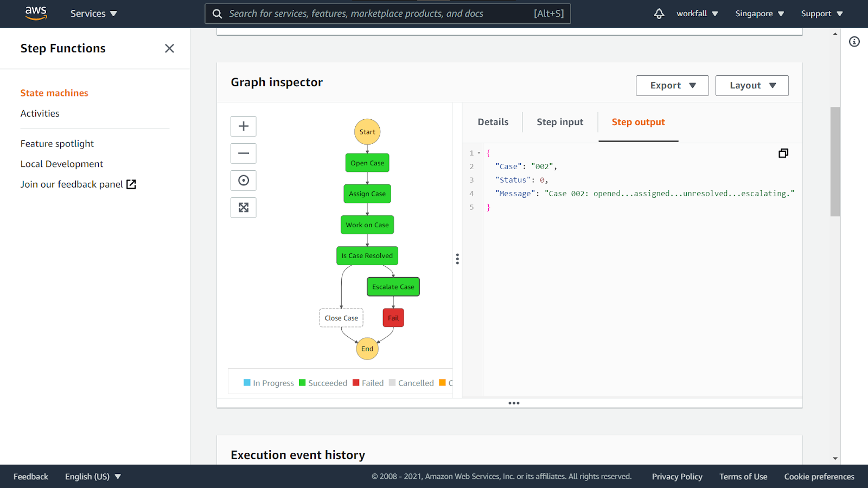Open the Services menu
This screenshot has height=488, width=868.
tap(93, 14)
